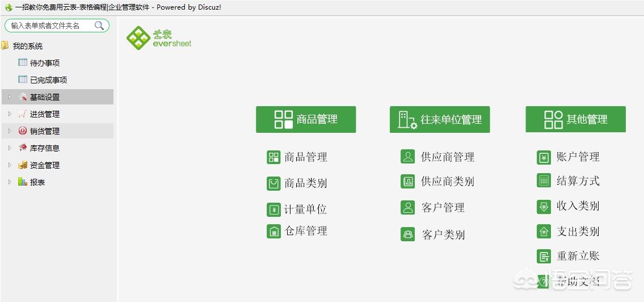Click the 计量单位 green icon
The image size is (644, 302).
(273, 209)
